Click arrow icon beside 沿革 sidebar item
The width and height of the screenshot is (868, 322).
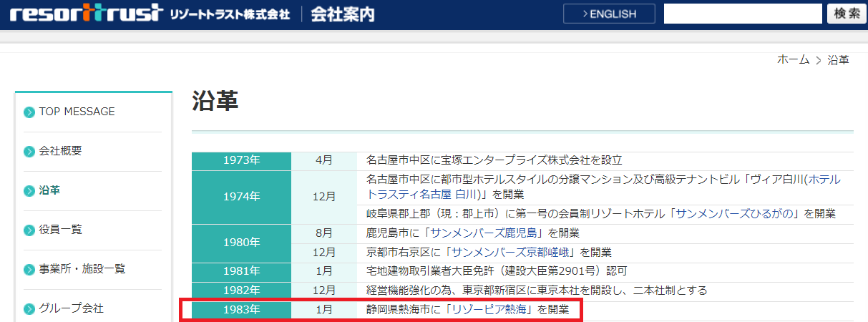[x=29, y=191]
